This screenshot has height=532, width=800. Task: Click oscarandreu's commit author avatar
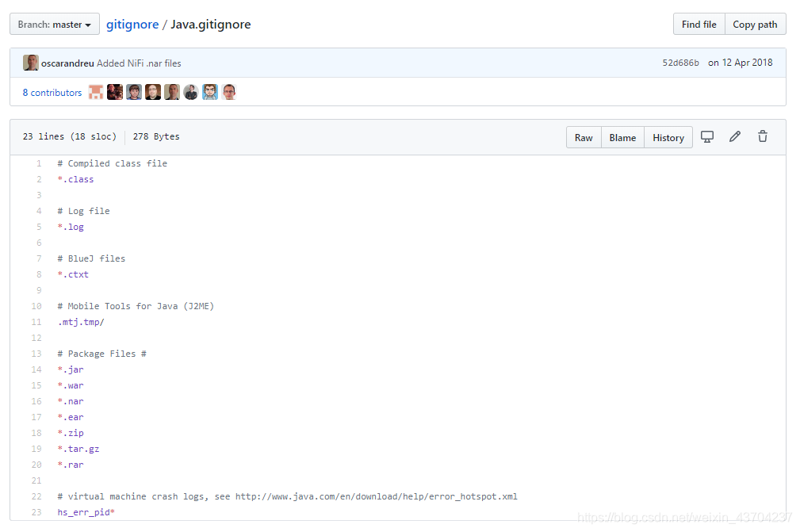(x=31, y=63)
